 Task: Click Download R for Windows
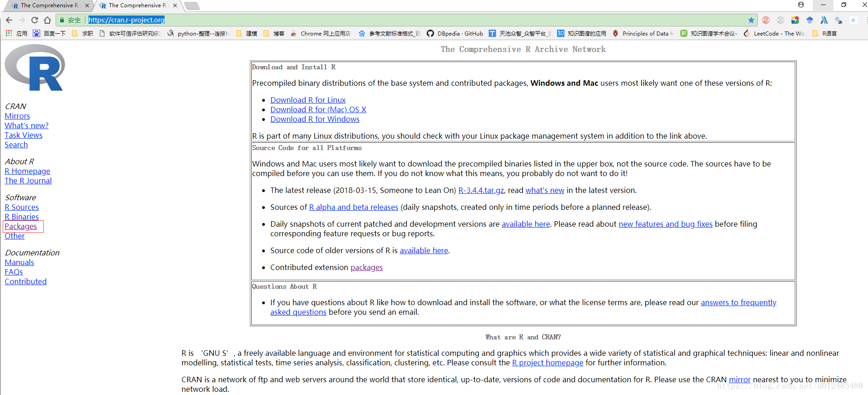coord(315,119)
